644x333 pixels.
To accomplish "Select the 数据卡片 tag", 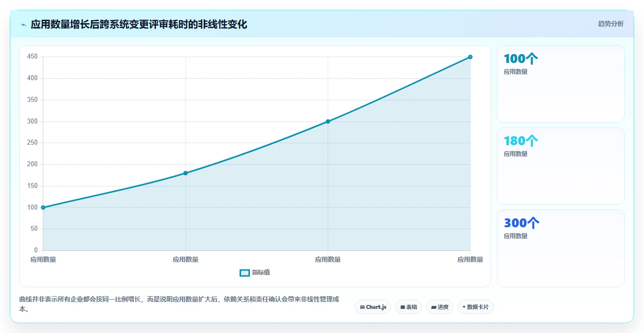I will click(475, 307).
